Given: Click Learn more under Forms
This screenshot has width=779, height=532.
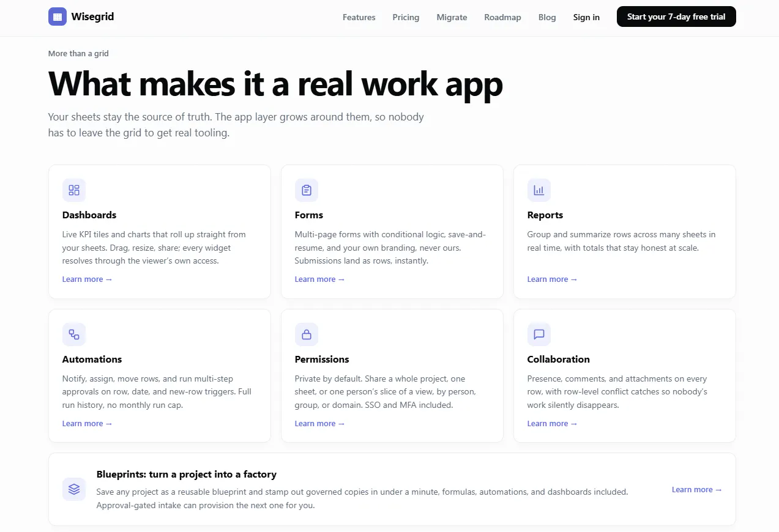Looking at the screenshot, I should point(320,279).
